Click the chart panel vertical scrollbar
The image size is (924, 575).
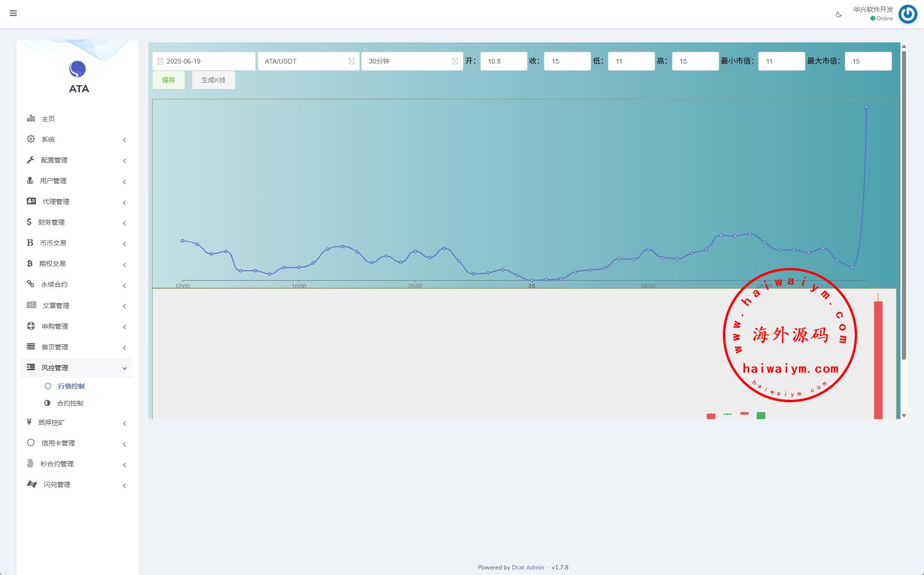[x=904, y=205]
